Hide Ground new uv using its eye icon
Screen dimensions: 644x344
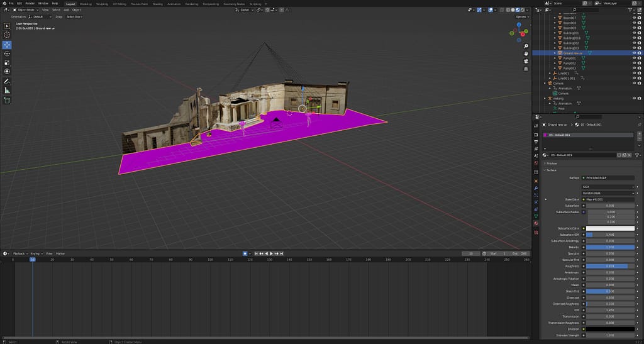[633, 53]
